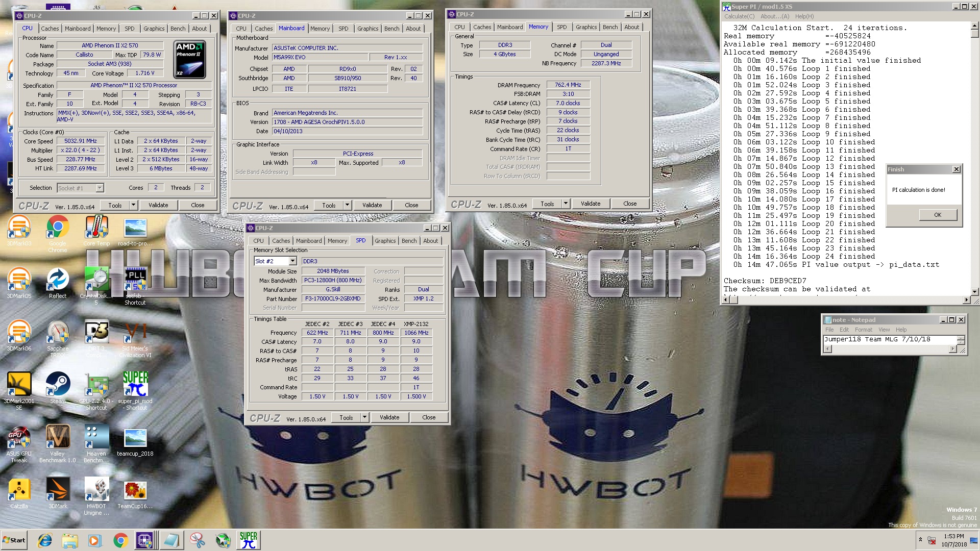Click the Windows Media Player taskbar icon
The width and height of the screenshot is (980, 551).
94,540
